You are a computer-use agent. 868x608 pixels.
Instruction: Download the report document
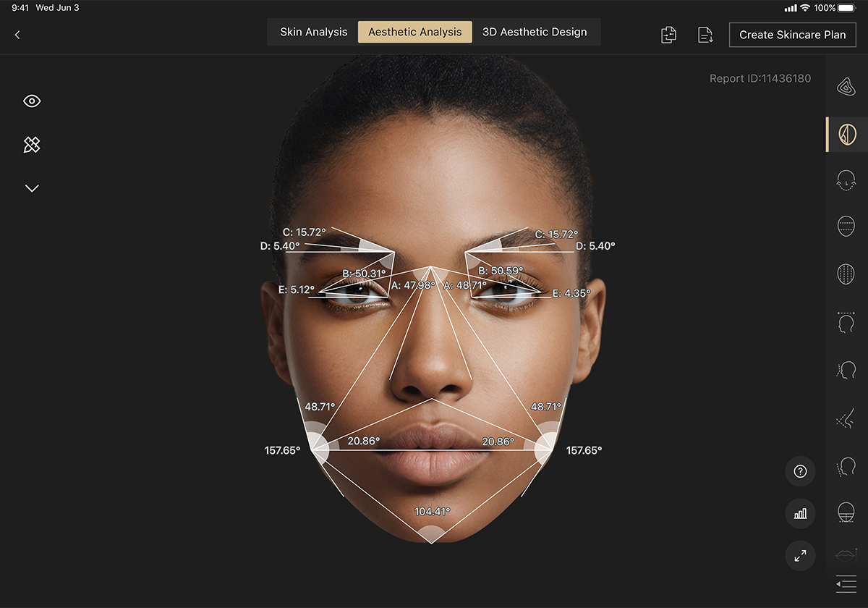coord(705,35)
